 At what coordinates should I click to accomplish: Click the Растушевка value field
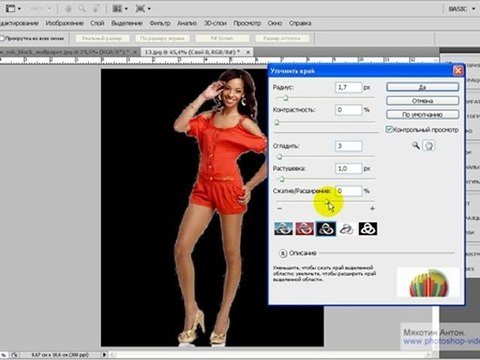point(348,169)
